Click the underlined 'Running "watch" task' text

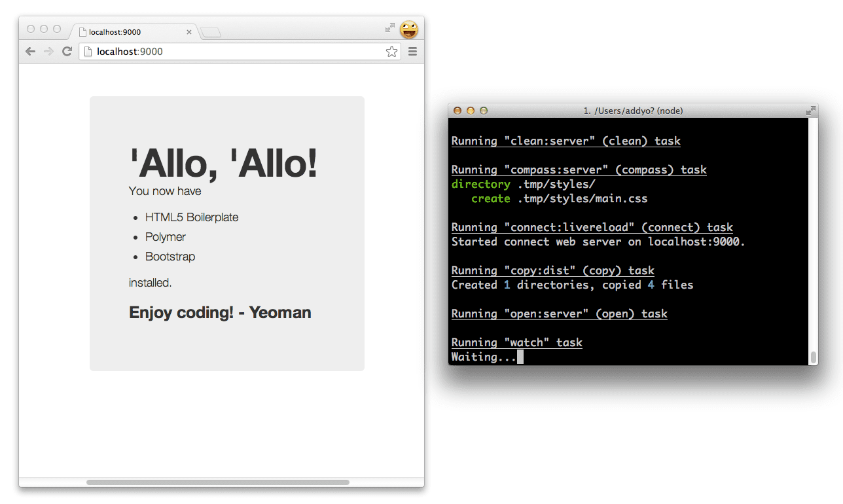pyautogui.click(x=516, y=342)
